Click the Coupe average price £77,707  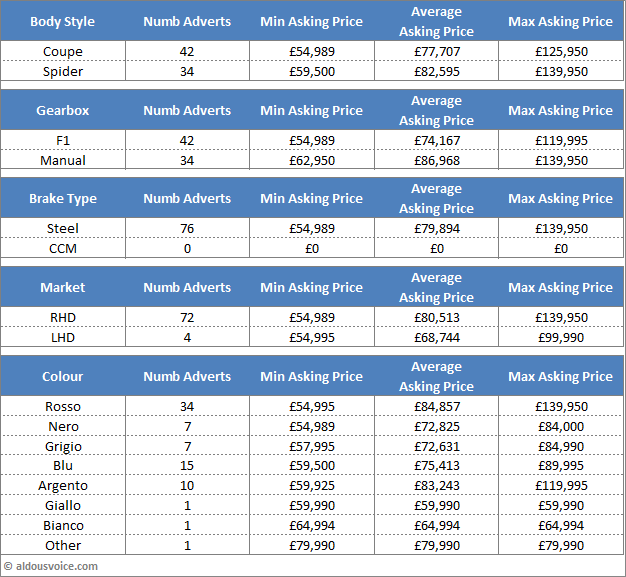point(437,52)
